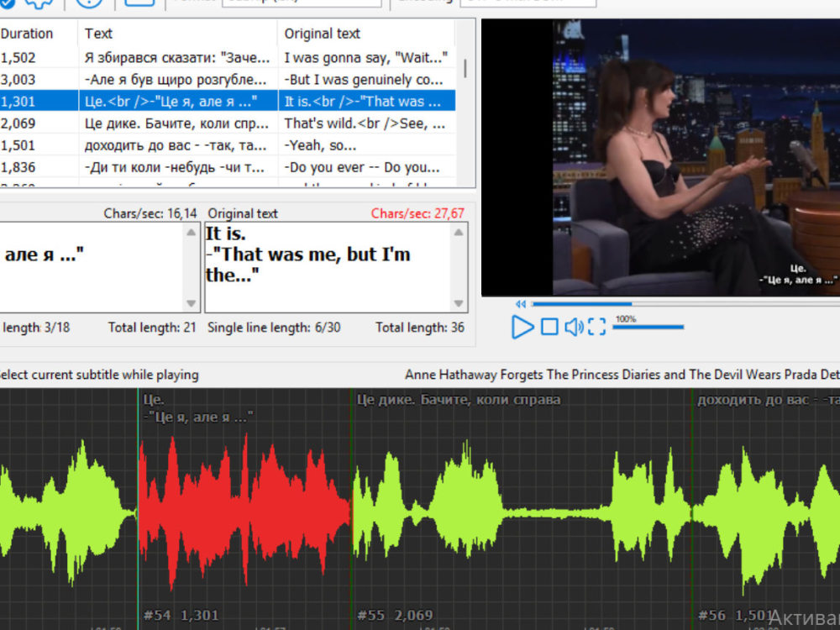The width and height of the screenshot is (840, 630).
Task: Click "Total length: 36" label
Action: click(x=419, y=328)
